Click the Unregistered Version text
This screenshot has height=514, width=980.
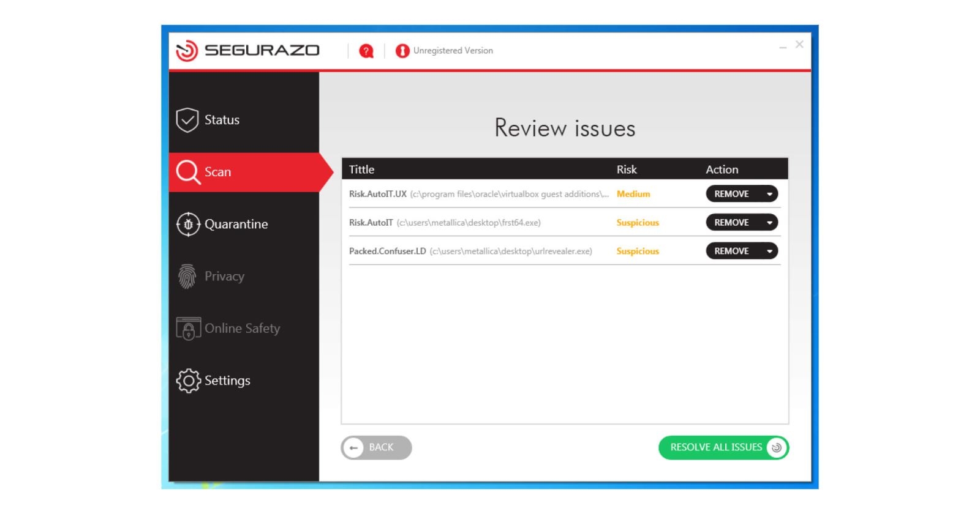[x=453, y=51]
